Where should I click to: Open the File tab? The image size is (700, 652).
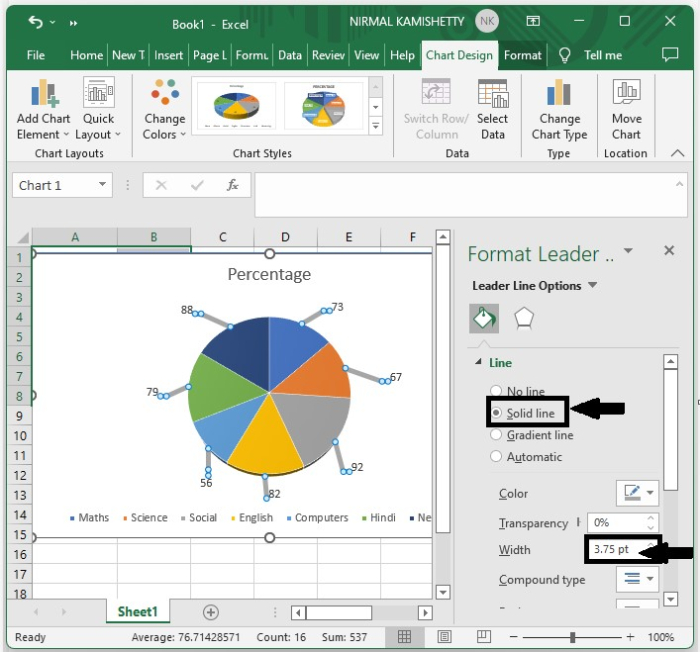(35, 55)
